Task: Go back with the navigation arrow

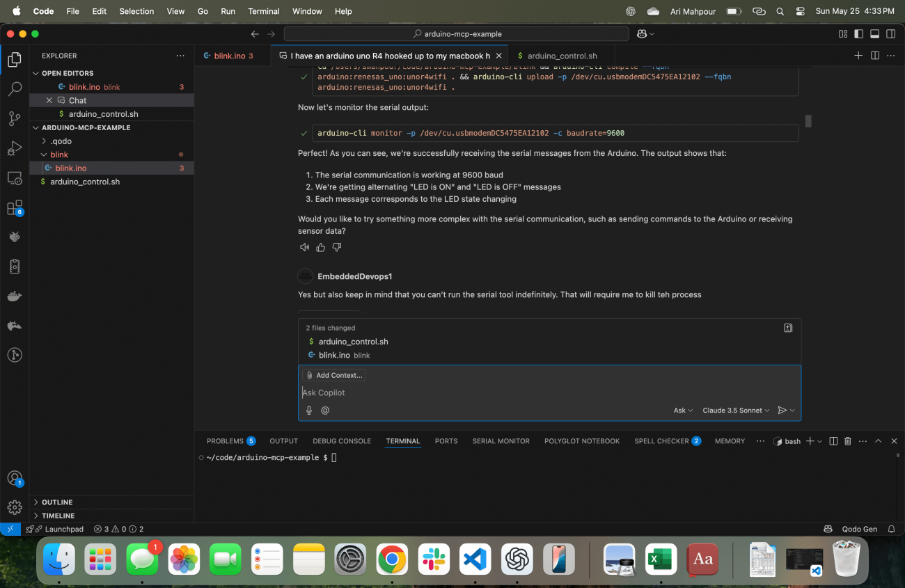Action: click(255, 33)
